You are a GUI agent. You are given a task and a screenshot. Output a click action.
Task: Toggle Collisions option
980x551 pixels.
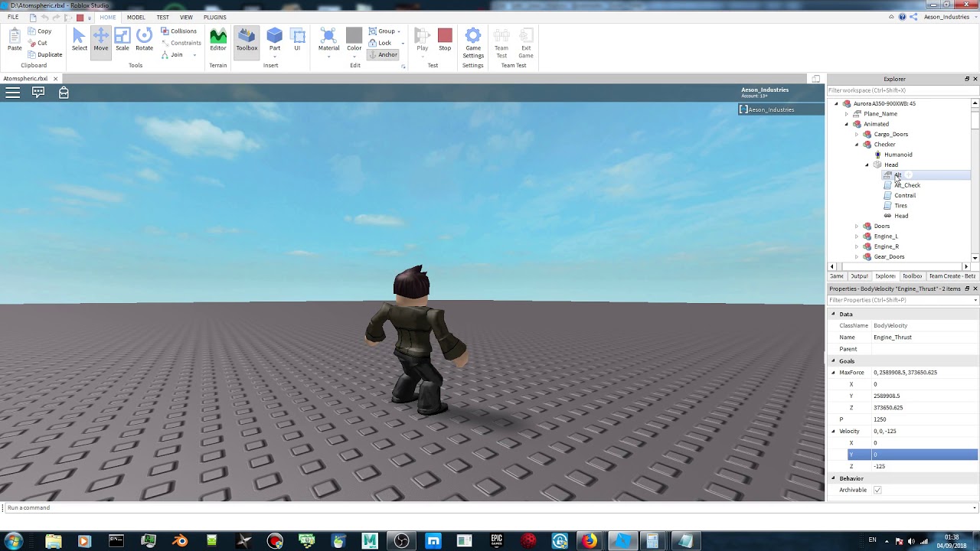(x=178, y=31)
